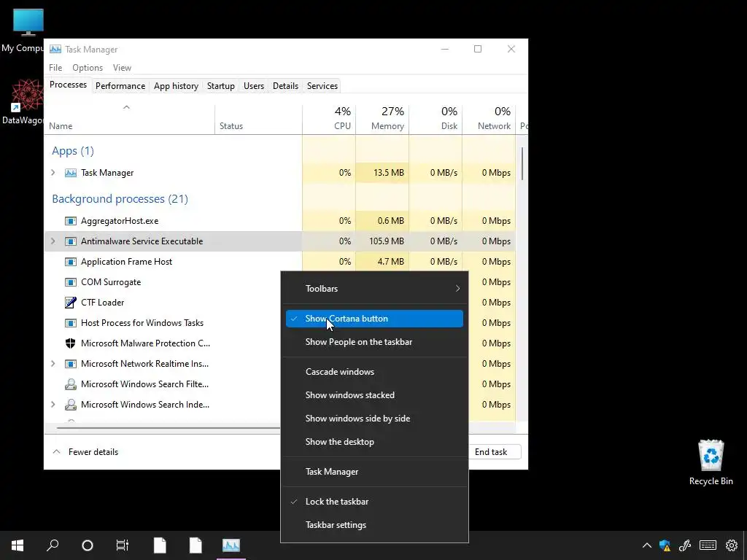Select the Task Manager taskbar icon
Viewport: 747px width, 560px height.
[x=231, y=545]
